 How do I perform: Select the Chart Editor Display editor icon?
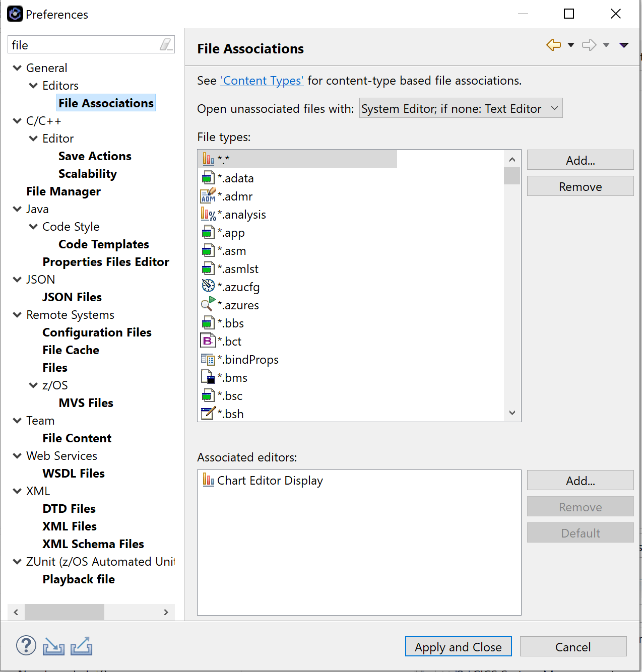pyautogui.click(x=208, y=480)
